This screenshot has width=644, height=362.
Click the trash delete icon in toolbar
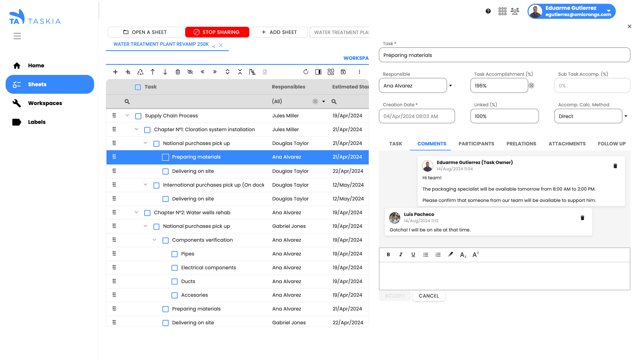tap(178, 72)
